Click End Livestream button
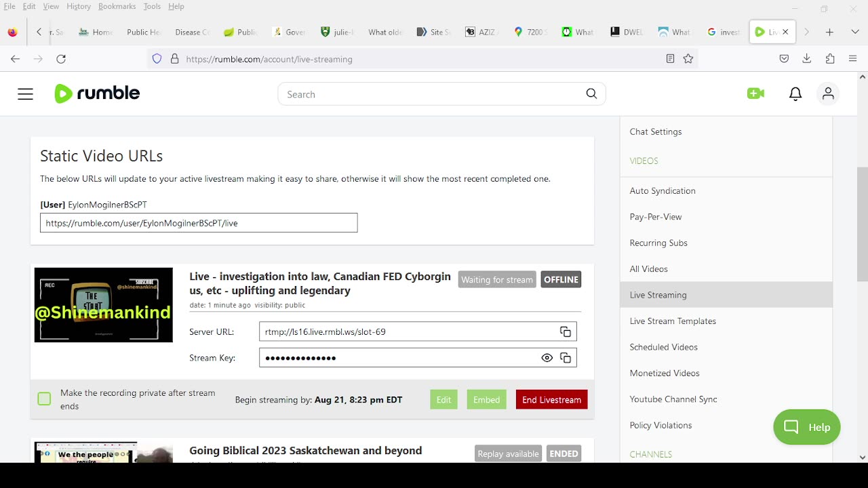Viewport: 868px width, 488px height. pyautogui.click(x=551, y=399)
